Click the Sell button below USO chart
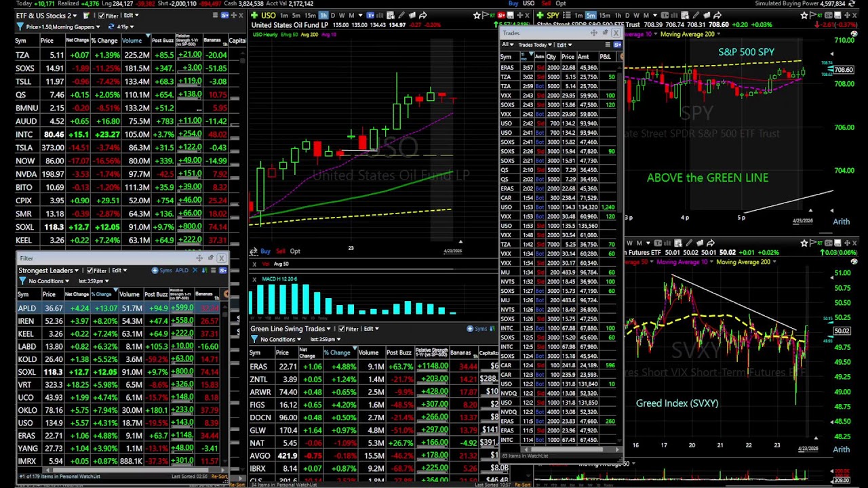Screen dimensions: 868x488 (x=281, y=251)
